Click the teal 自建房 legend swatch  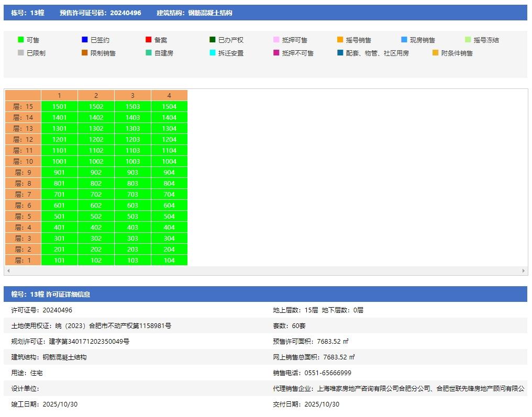(148, 52)
